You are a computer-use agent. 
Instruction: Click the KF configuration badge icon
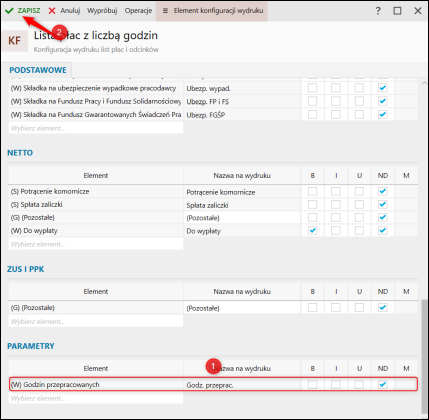click(15, 41)
